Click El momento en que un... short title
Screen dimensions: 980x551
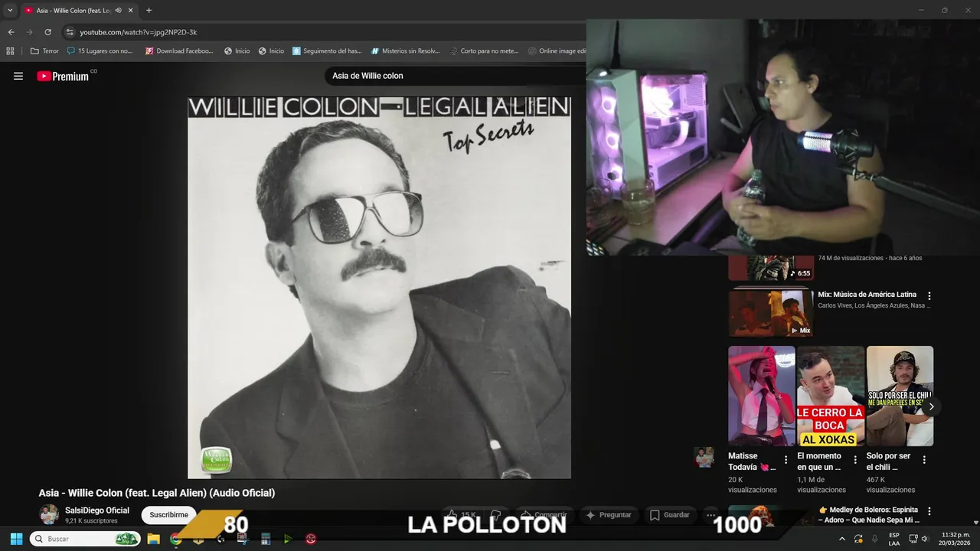819,461
